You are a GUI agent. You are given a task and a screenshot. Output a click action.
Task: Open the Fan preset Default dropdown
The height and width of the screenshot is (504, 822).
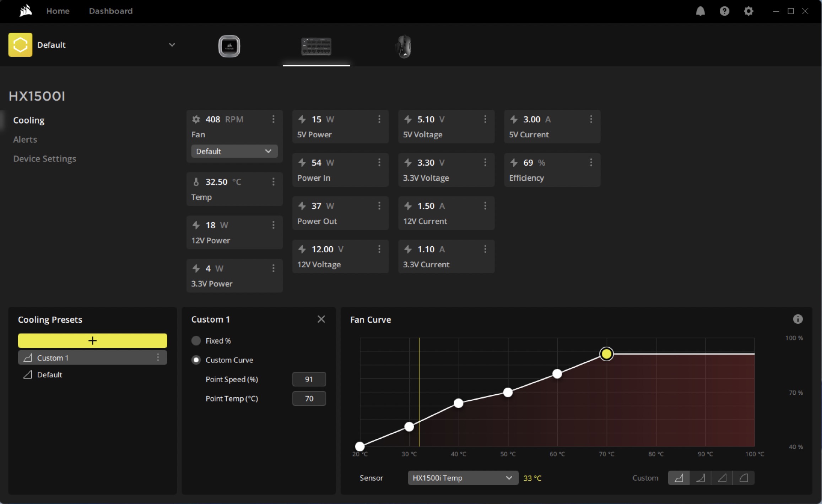coord(234,151)
